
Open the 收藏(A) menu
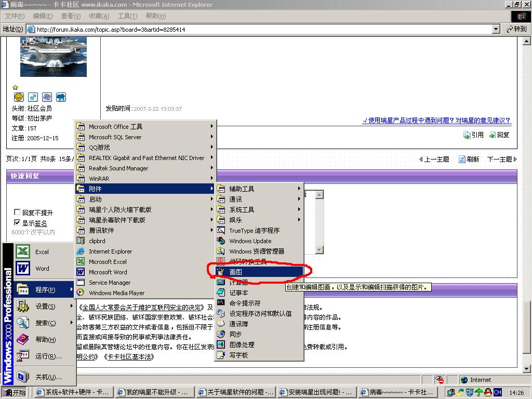pyautogui.click(x=99, y=16)
